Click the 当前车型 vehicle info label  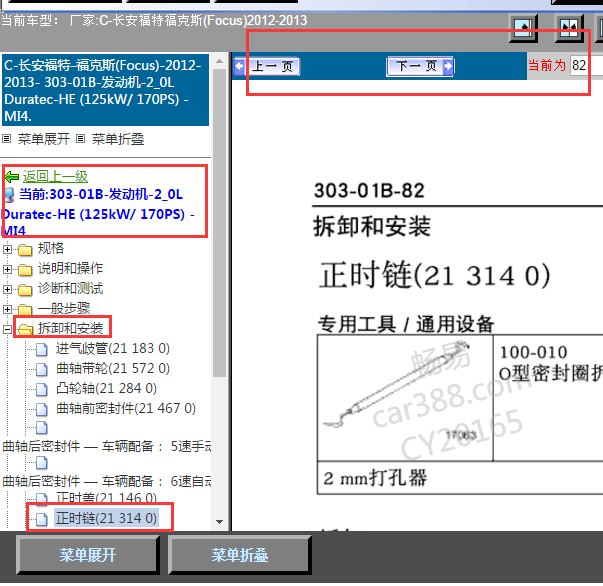(154, 20)
